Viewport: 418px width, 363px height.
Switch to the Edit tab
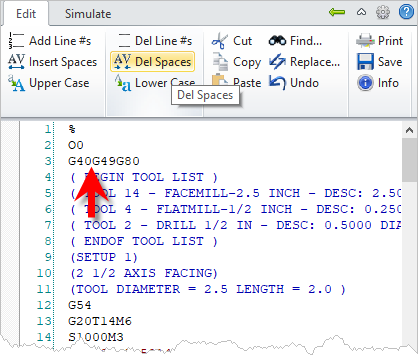26,14
